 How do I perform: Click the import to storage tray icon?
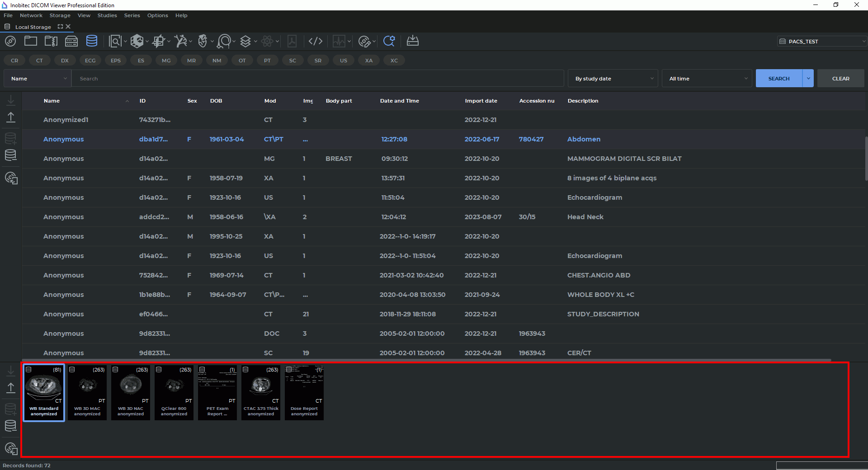pyautogui.click(x=412, y=42)
